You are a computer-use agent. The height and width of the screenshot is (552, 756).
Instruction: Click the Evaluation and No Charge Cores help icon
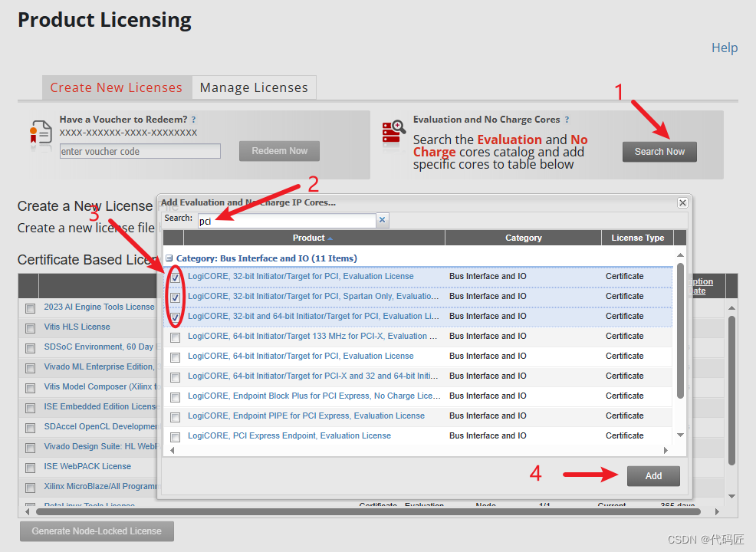click(x=567, y=120)
